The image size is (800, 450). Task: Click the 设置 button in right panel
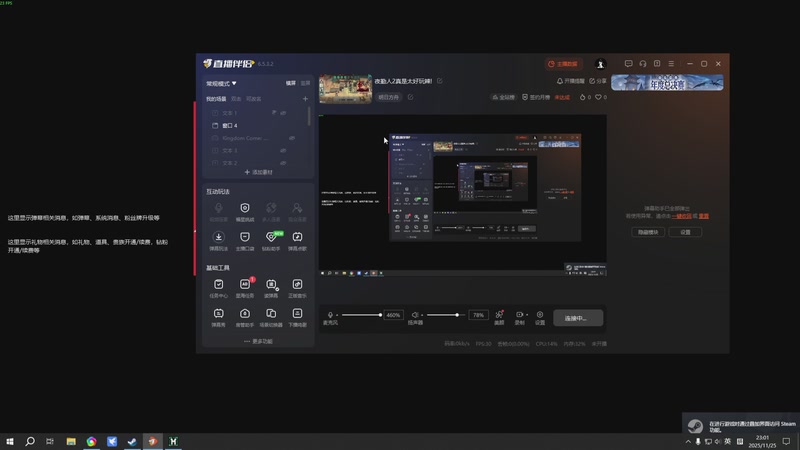click(685, 232)
